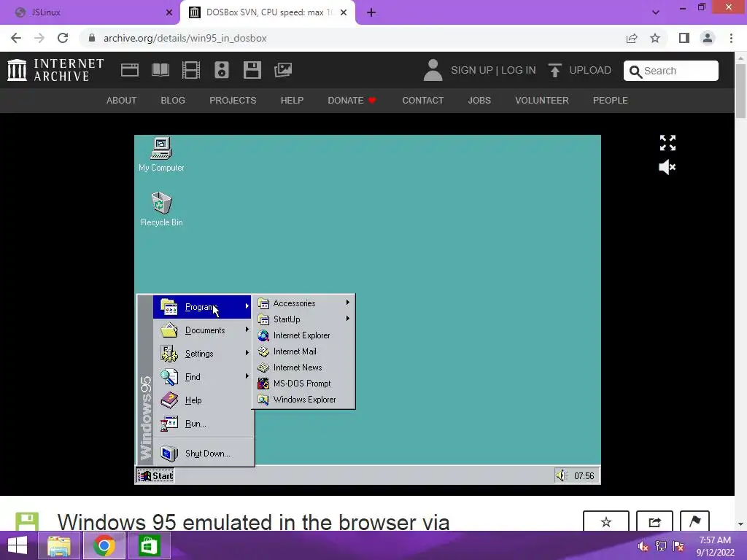Click LOG IN link
747x560 pixels.
click(519, 70)
